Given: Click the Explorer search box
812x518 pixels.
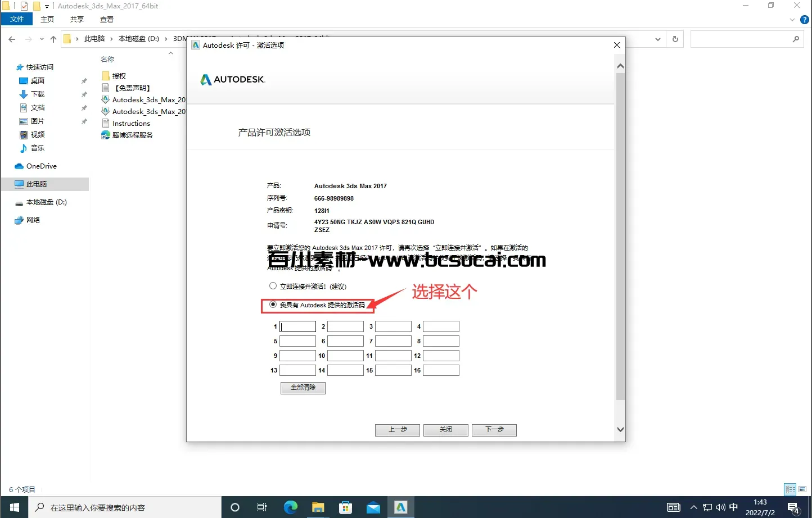Looking at the screenshot, I should pos(747,39).
